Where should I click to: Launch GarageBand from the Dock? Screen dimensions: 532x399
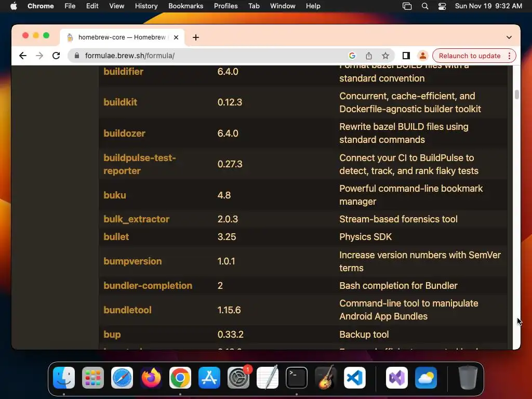(x=326, y=378)
